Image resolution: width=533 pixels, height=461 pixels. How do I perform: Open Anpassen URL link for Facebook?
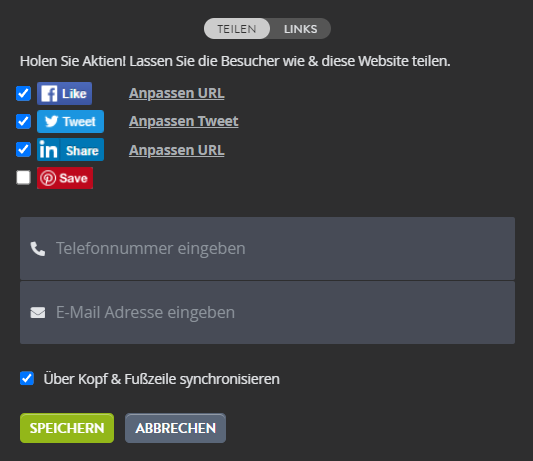coord(177,93)
